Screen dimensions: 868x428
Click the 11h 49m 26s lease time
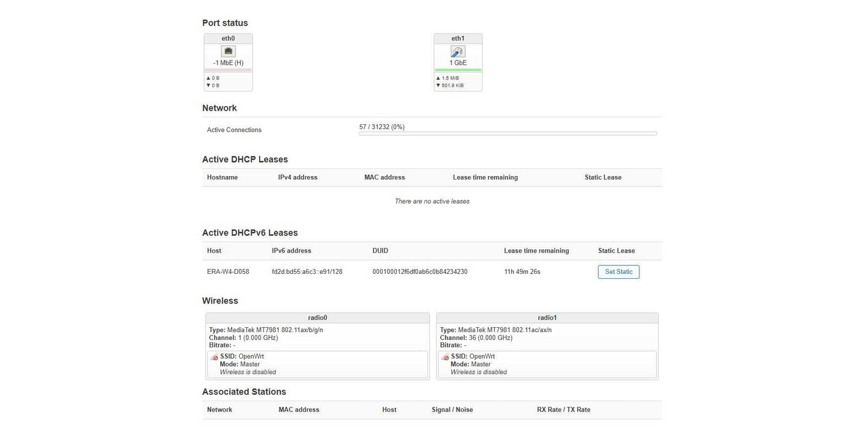(x=522, y=272)
